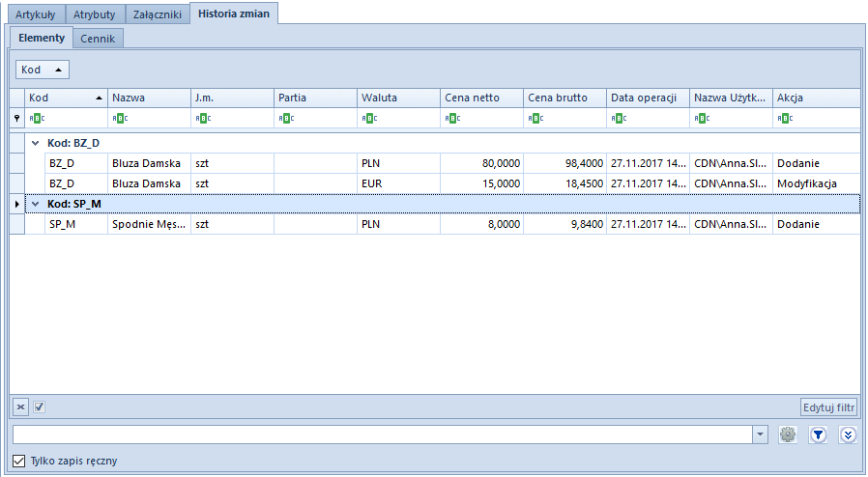Open the Edytuj filtr editor

click(828, 407)
